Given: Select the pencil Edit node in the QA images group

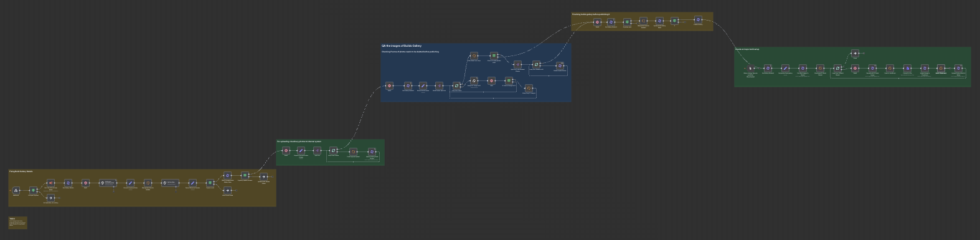Looking at the screenshot, I should tap(423, 85).
